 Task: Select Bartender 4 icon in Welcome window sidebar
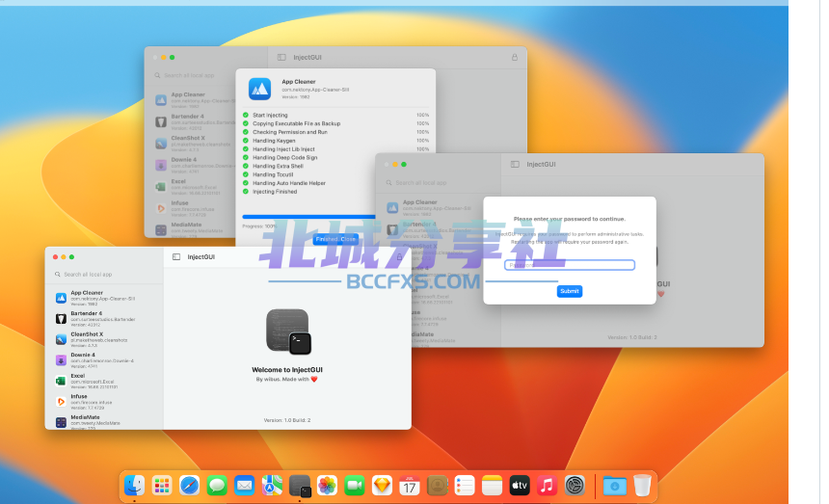point(62,319)
